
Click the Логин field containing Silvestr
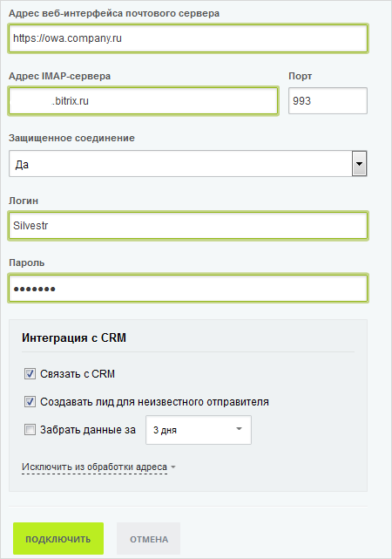[x=188, y=226]
